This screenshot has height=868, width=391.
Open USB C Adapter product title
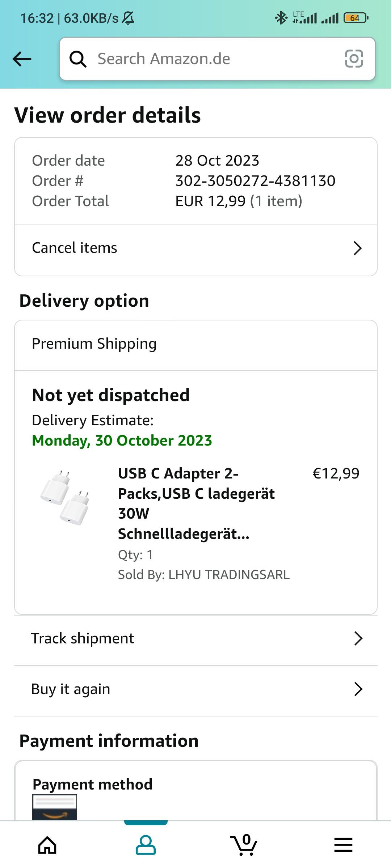[x=196, y=503]
